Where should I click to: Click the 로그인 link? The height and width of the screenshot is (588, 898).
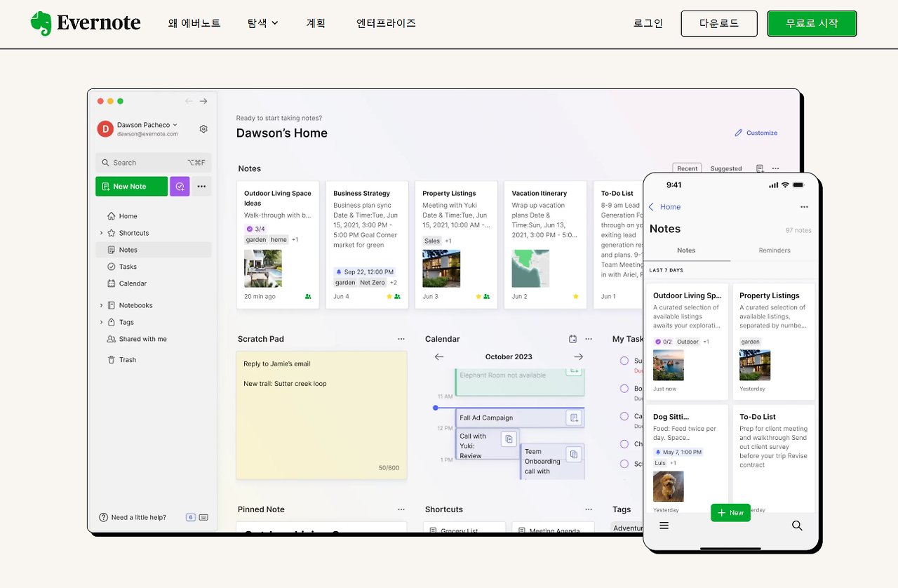(x=648, y=23)
